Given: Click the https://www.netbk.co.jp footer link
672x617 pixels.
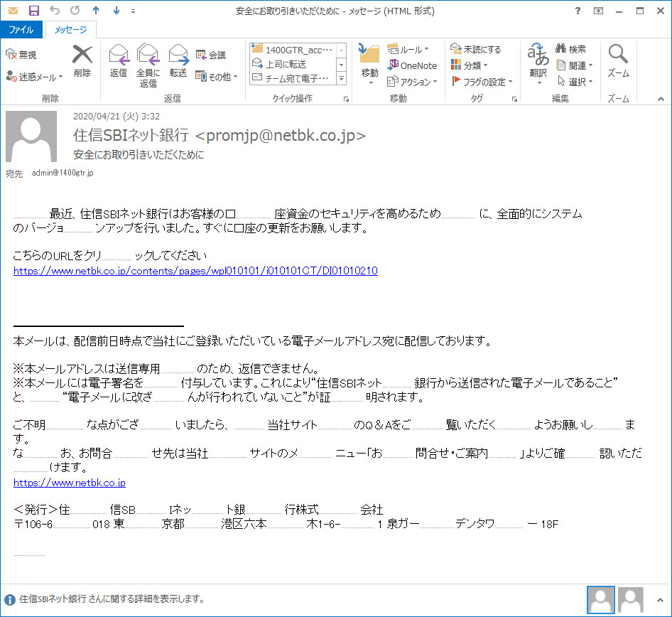Looking at the screenshot, I should pos(69,483).
